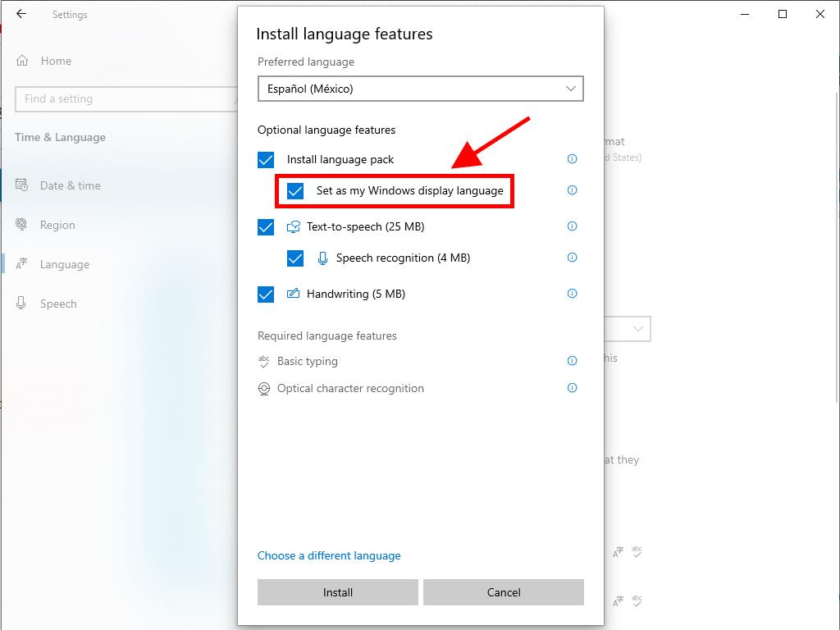Untick the Handwriting (5 MB) checkbox
Image resolution: width=840 pixels, height=630 pixels.
(266, 294)
